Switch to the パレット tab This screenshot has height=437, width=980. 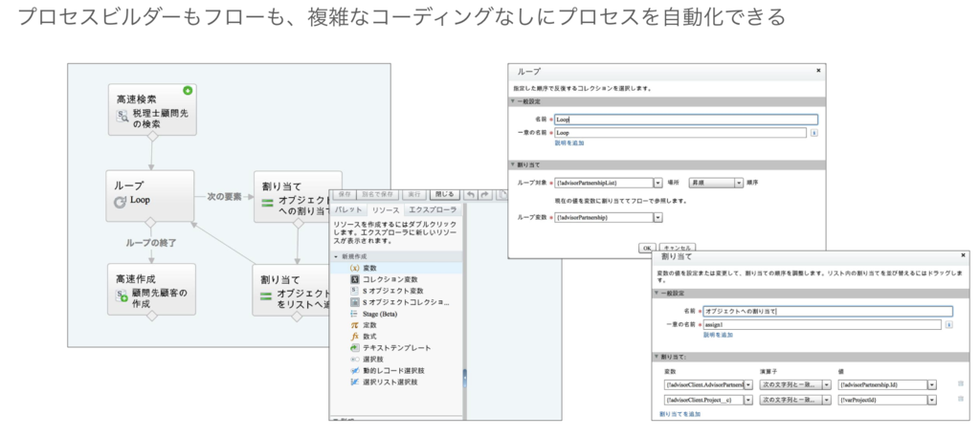[x=347, y=209]
